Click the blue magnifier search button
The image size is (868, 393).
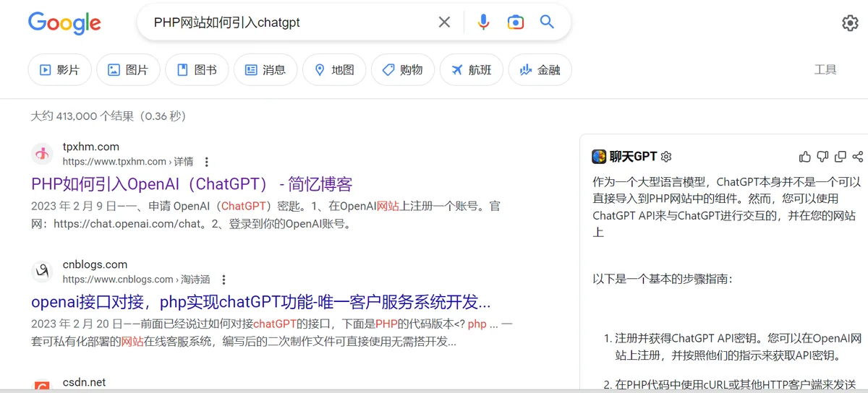click(547, 22)
